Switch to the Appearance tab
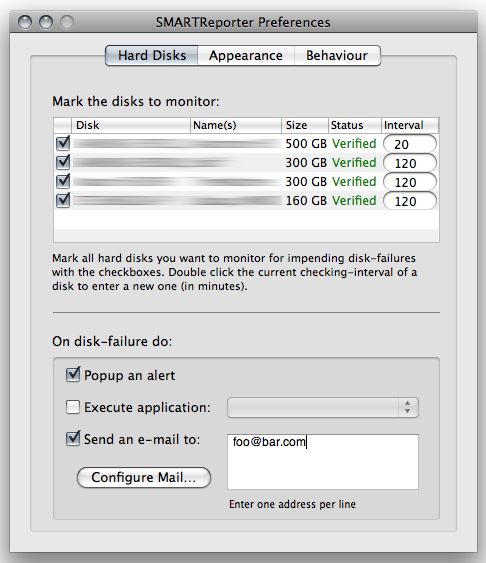 (x=246, y=56)
